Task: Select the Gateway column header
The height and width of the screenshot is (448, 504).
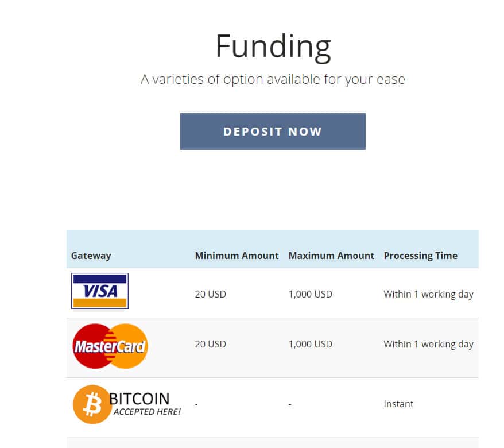Action: click(91, 256)
